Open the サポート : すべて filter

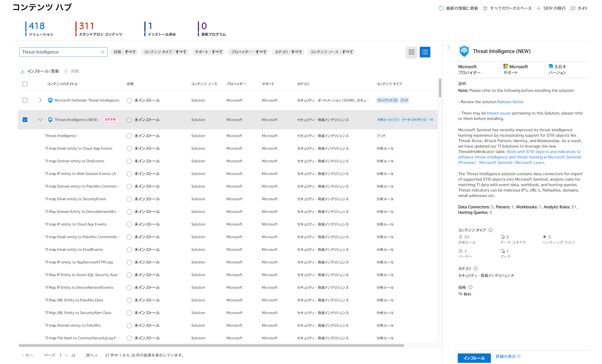coord(209,52)
